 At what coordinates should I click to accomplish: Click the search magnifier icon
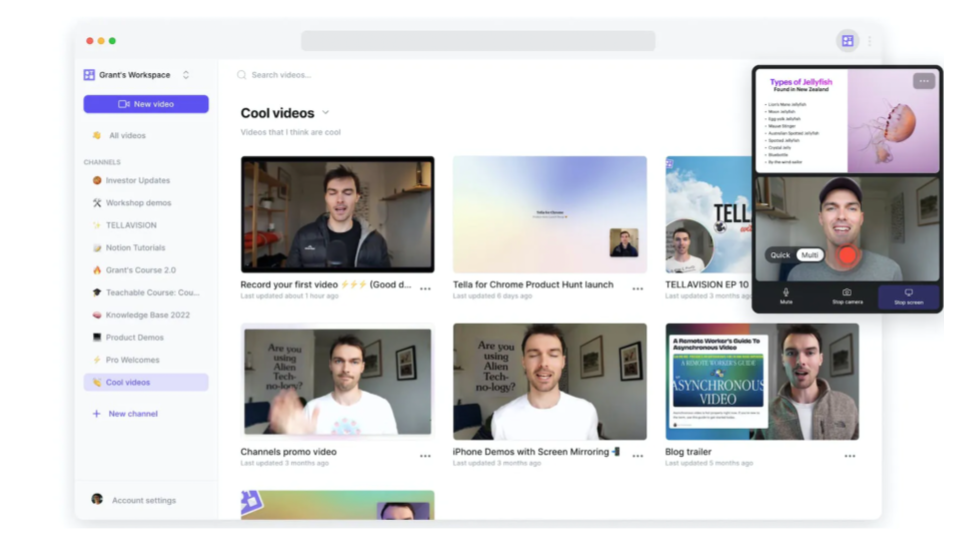[x=242, y=75]
